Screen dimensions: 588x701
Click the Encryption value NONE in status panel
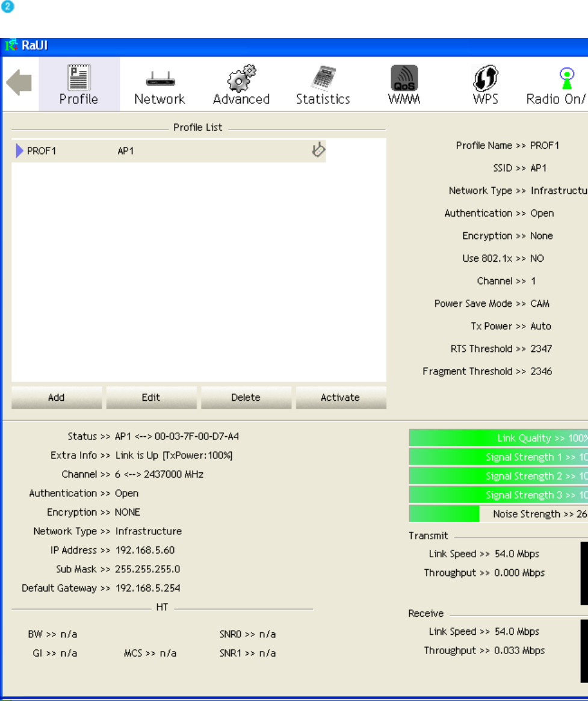tap(128, 512)
